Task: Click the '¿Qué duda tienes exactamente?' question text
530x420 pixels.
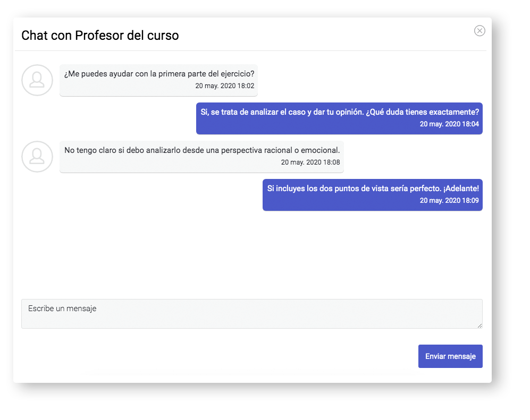Action: pyautogui.click(x=423, y=112)
